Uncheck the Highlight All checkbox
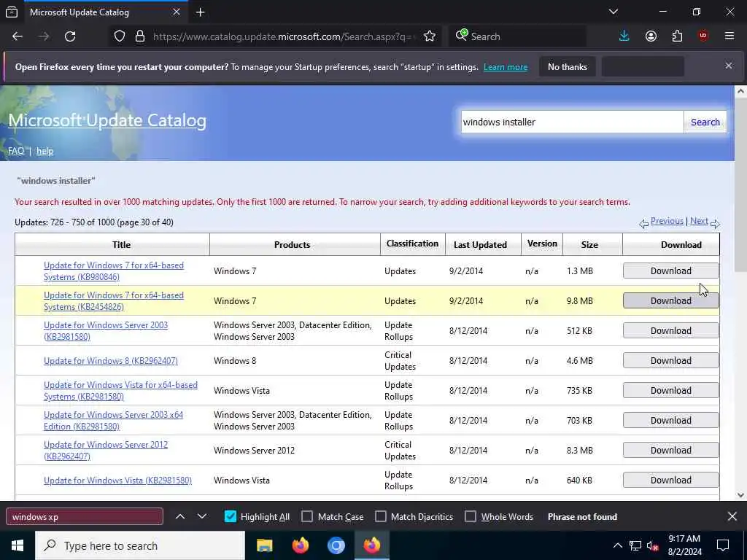 pos(230,517)
